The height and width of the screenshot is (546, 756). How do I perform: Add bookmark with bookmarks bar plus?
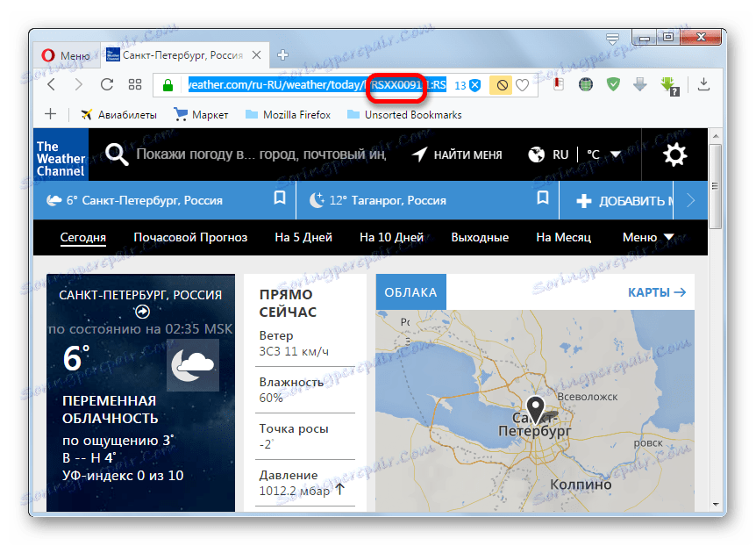click(x=51, y=114)
